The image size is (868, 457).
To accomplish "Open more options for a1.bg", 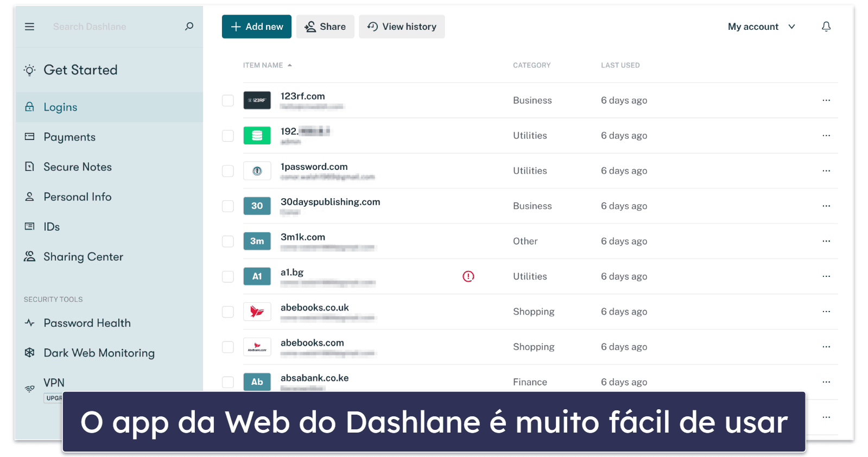I will coord(826,276).
